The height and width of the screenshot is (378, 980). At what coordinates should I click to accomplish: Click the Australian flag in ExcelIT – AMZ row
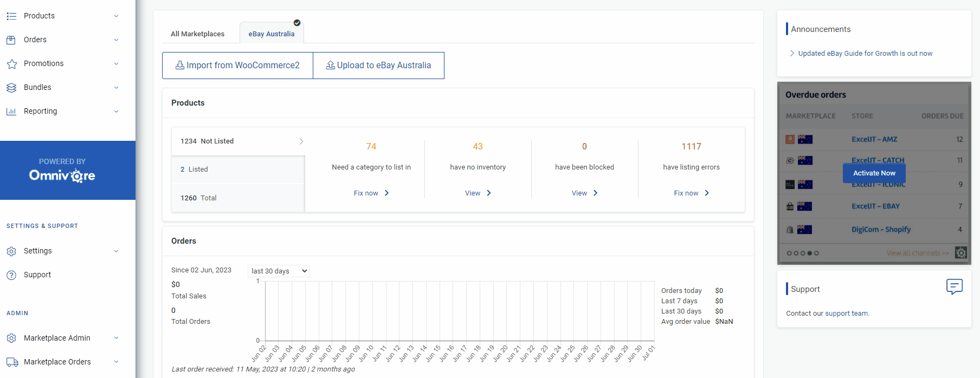pos(805,139)
